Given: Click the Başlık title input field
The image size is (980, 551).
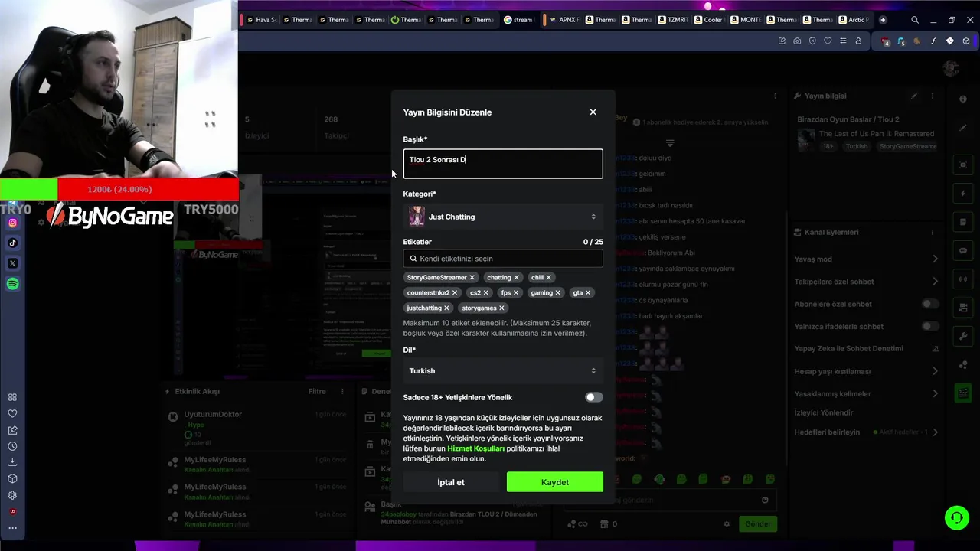Looking at the screenshot, I should click(x=503, y=164).
